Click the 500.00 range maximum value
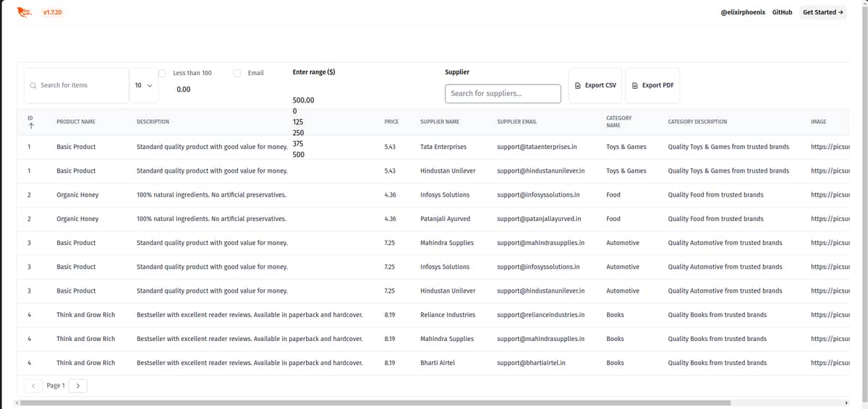This screenshot has width=868, height=409. tap(304, 100)
